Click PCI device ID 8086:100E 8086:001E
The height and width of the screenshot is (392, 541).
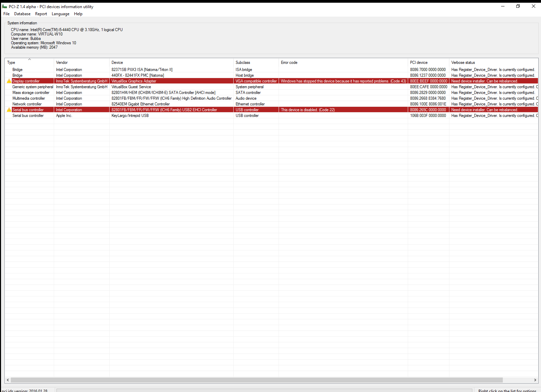tap(428, 104)
